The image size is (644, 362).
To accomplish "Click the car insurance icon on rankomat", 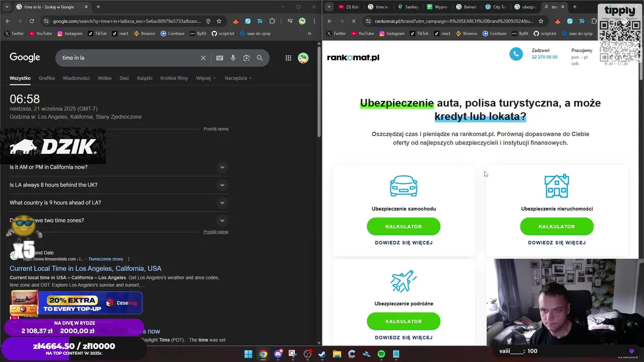I will click(404, 186).
